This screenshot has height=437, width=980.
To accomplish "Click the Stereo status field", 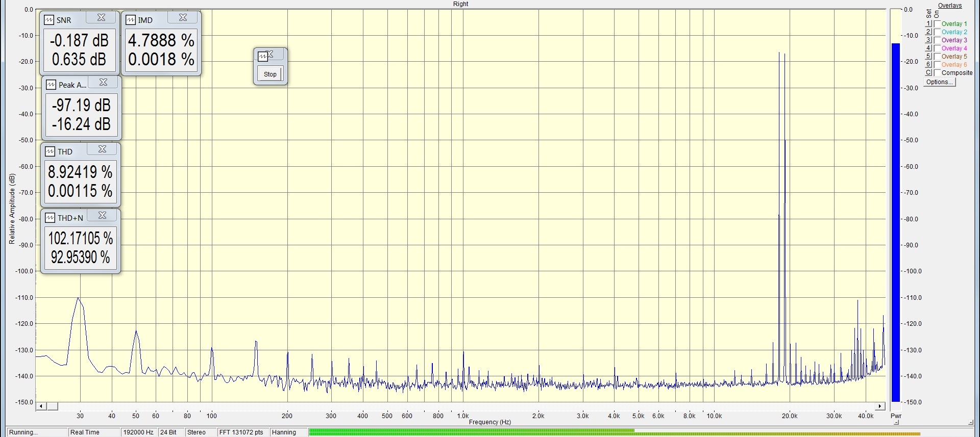I will point(200,432).
